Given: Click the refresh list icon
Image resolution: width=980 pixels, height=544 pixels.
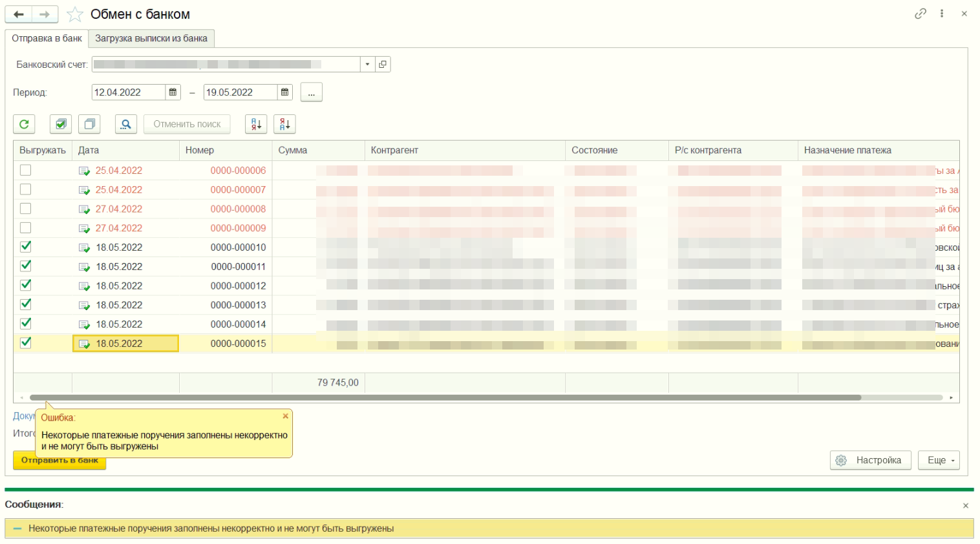Looking at the screenshot, I should (24, 124).
